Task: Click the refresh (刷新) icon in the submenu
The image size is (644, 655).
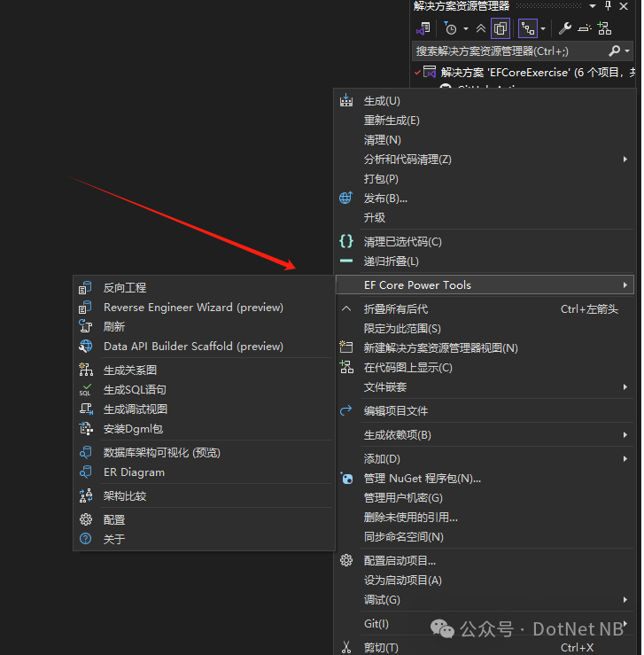Action: pos(85,326)
